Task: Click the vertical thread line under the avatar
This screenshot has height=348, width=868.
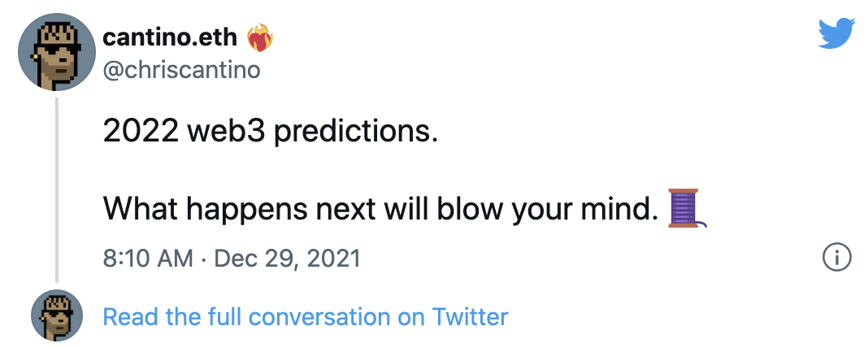Action: (x=57, y=187)
